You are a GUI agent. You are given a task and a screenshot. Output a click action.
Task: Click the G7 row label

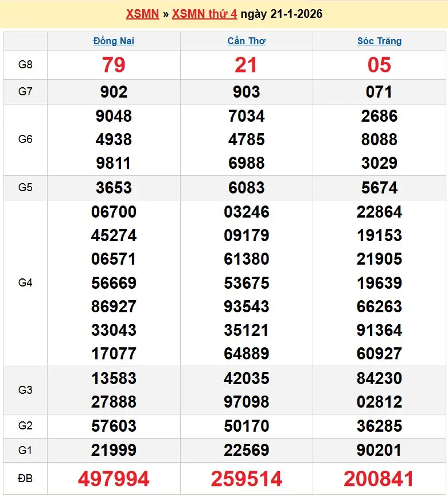click(25, 91)
